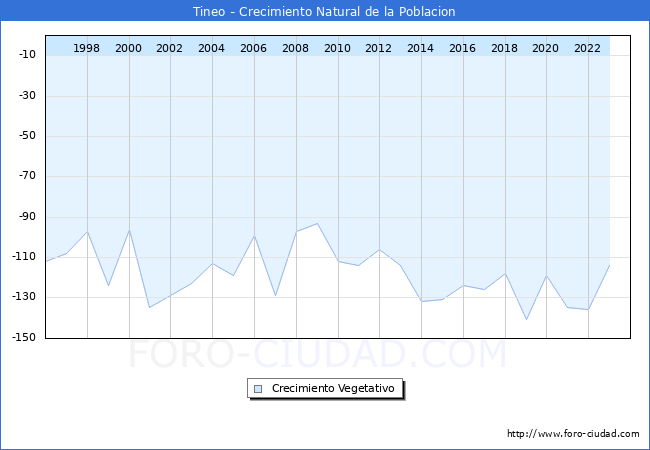Click the -50 y-axis value

pos(27,135)
